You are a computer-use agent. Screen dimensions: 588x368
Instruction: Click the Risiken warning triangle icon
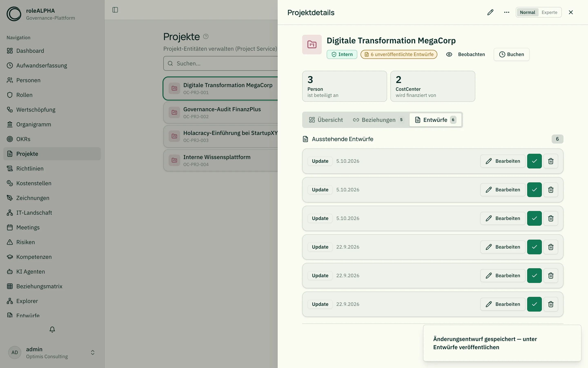pos(10,242)
